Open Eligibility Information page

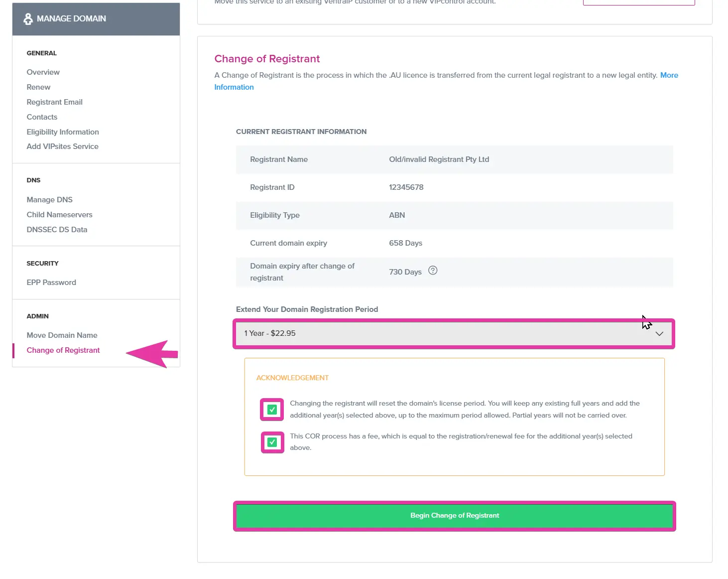(63, 132)
